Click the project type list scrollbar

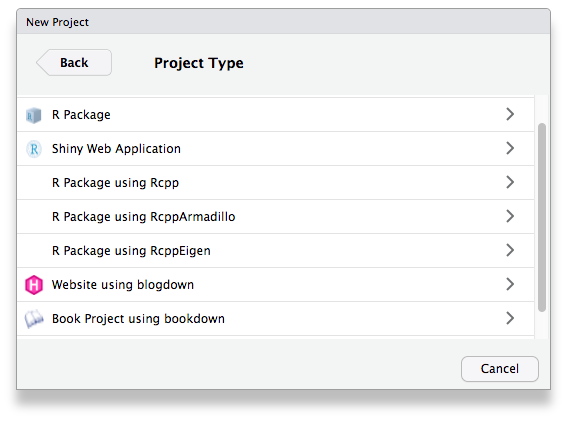coord(541,217)
